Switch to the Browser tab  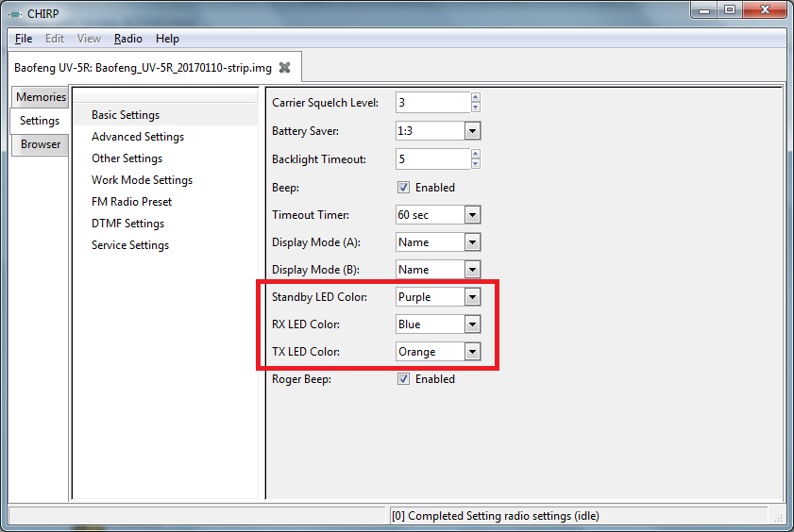coord(41,144)
